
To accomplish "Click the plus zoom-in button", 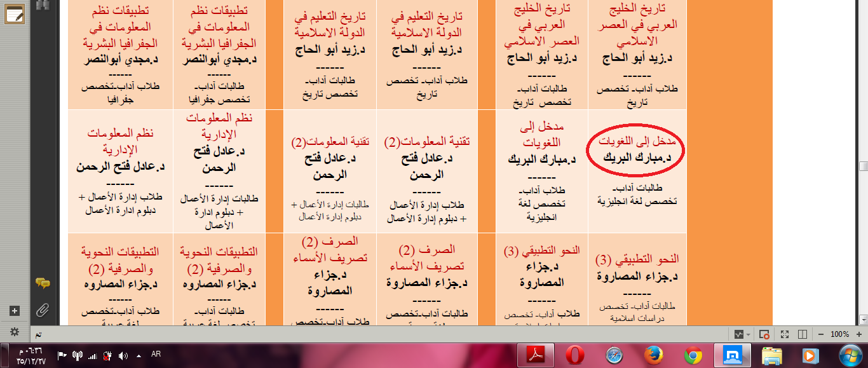I will coord(858,334).
